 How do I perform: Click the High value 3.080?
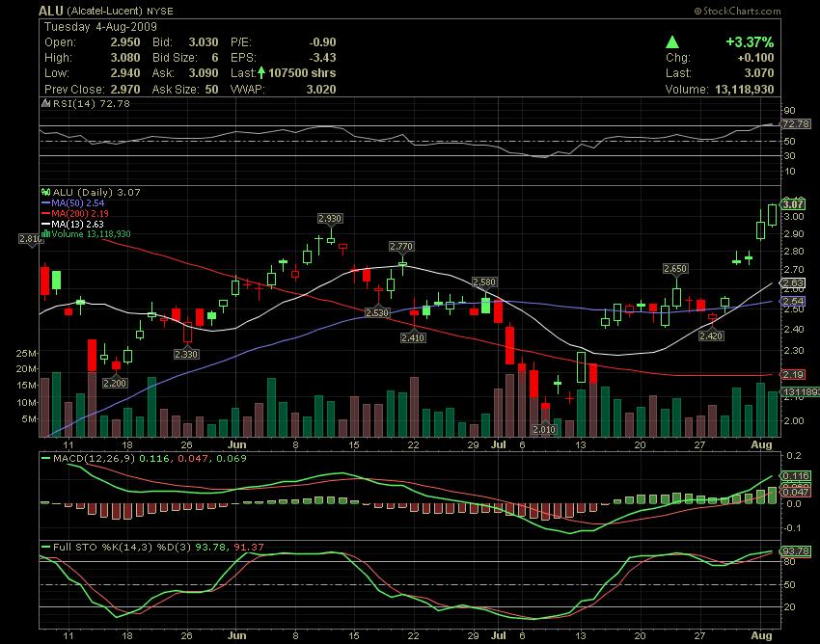pos(125,58)
